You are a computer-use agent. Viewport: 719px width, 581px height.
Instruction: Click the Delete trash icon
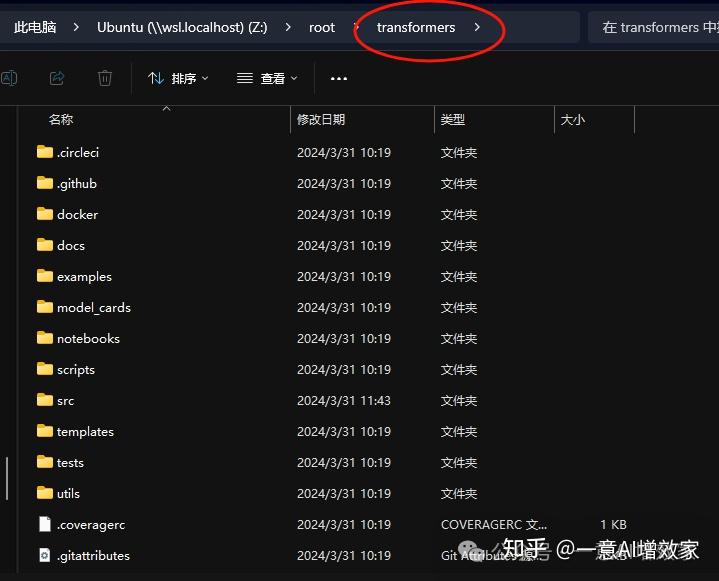[105, 78]
